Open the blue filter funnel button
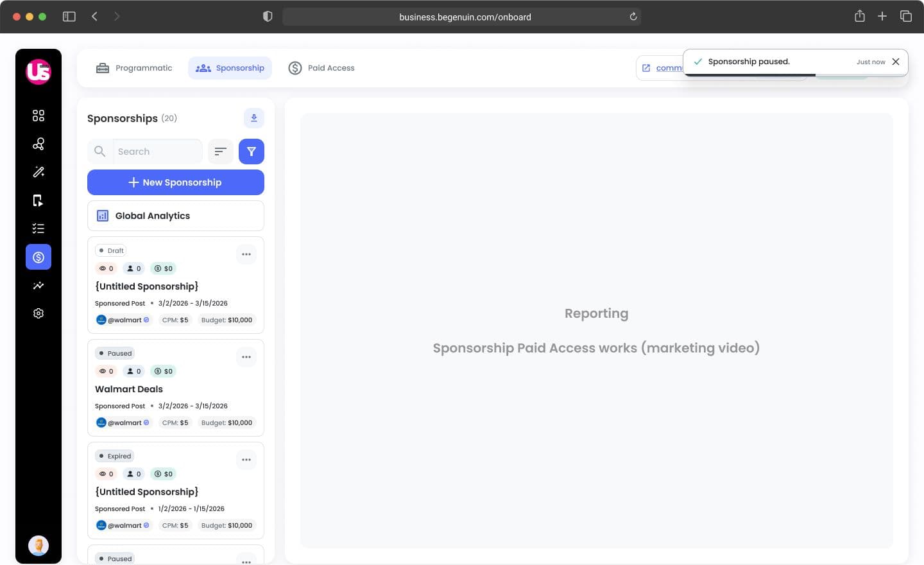Viewport: 924px width, 565px height. coord(252,152)
